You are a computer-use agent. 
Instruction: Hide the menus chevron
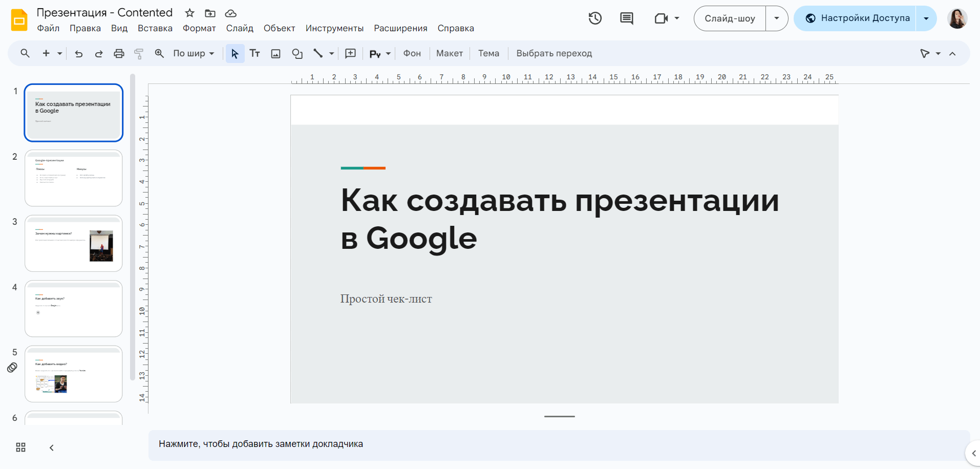[952, 53]
